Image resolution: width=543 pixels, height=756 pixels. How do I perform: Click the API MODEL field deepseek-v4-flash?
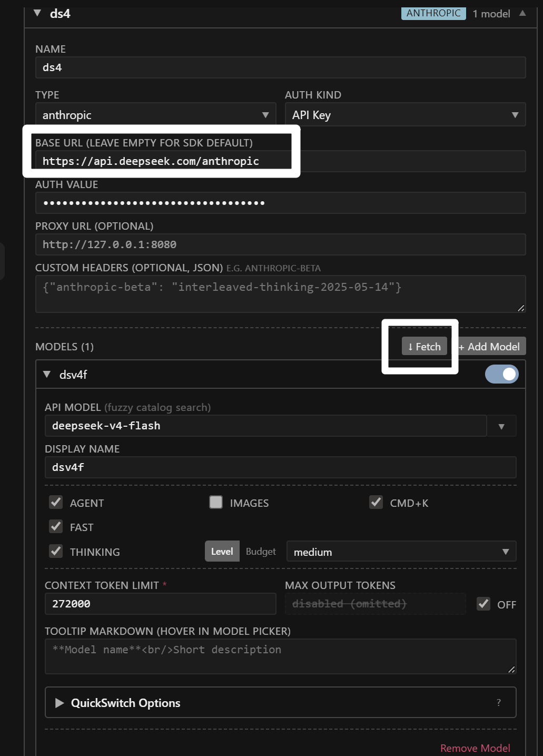coord(265,426)
